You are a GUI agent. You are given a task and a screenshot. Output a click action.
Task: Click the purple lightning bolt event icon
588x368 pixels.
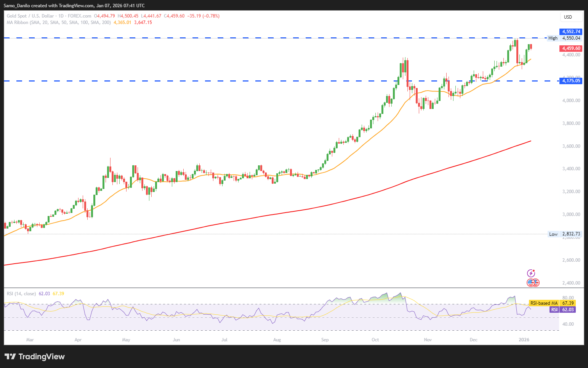pos(531,273)
